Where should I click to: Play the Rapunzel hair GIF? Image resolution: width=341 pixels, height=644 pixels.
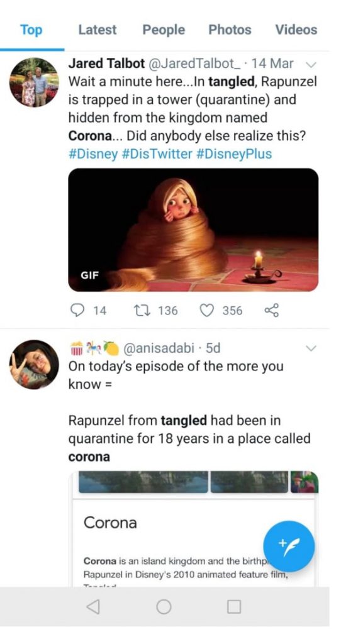pyautogui.click(x=193, y=230)
